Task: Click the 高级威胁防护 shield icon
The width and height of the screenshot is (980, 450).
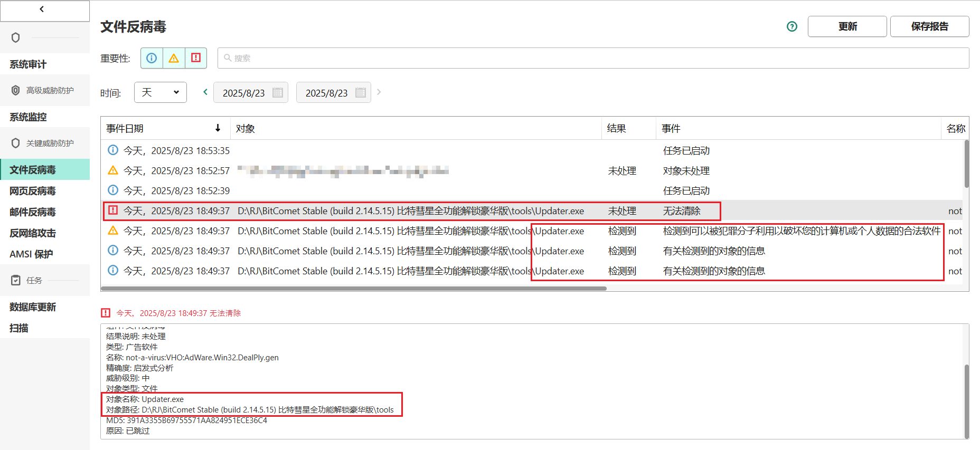Action: coord(16,90)
